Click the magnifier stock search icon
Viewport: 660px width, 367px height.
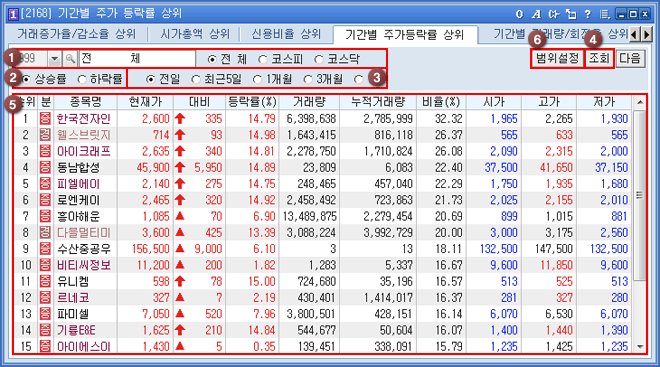pyautogui.click(x=70, y=59)
